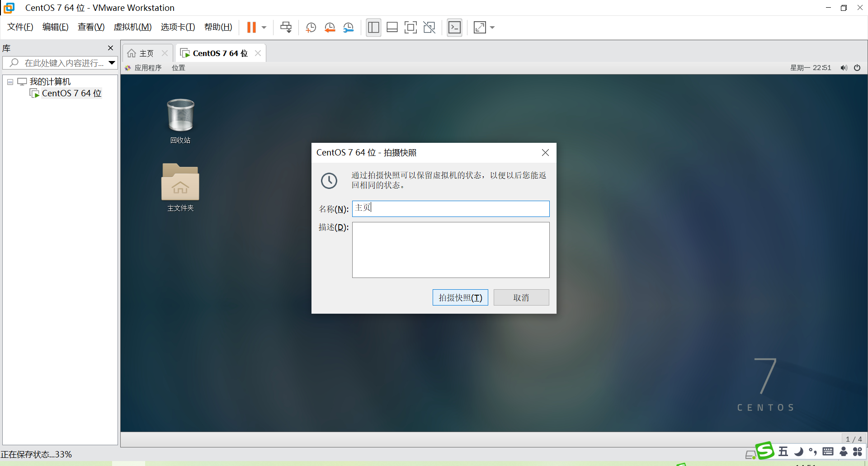This screenshot has width=868, height=466.
Task: Open the 虚拟机(M) menu
Action: pyautogui.click(x=132, y=27)
